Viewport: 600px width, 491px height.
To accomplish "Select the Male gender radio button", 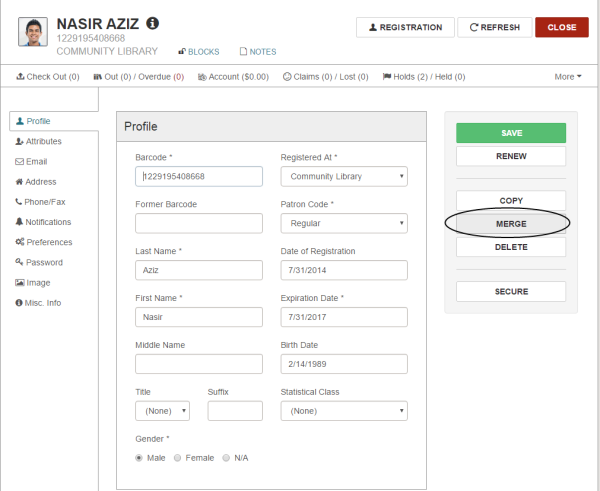I will coord(139,457).
